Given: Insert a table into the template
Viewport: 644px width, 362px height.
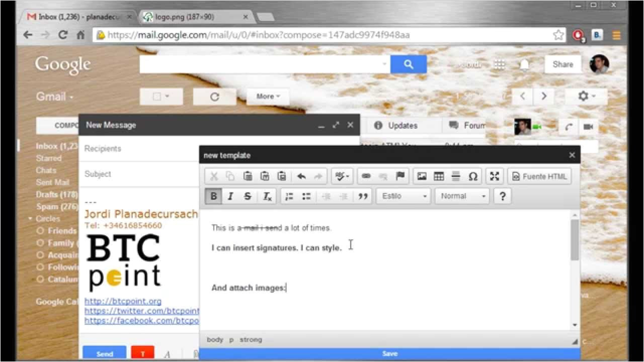Looking at the screenshot, I should pos(439,176).
